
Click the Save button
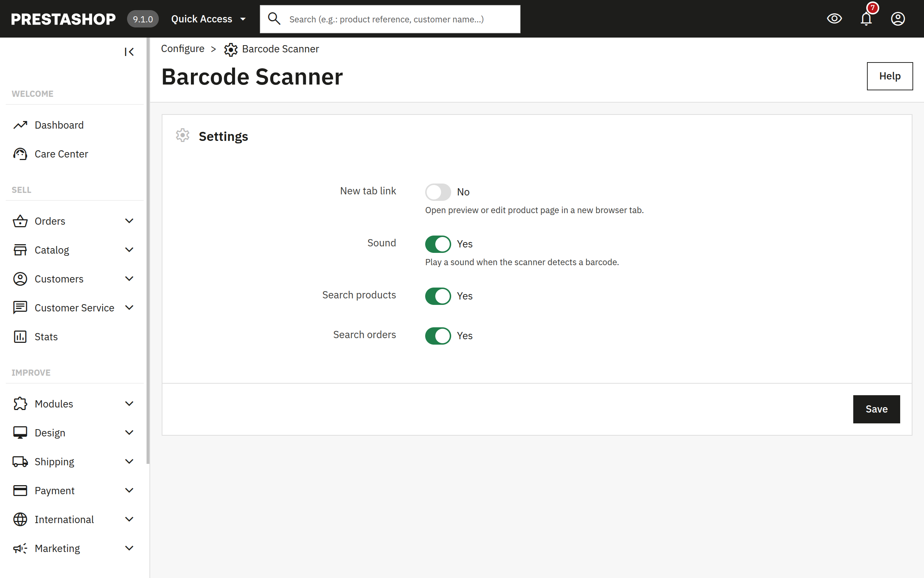coord(876,409)
